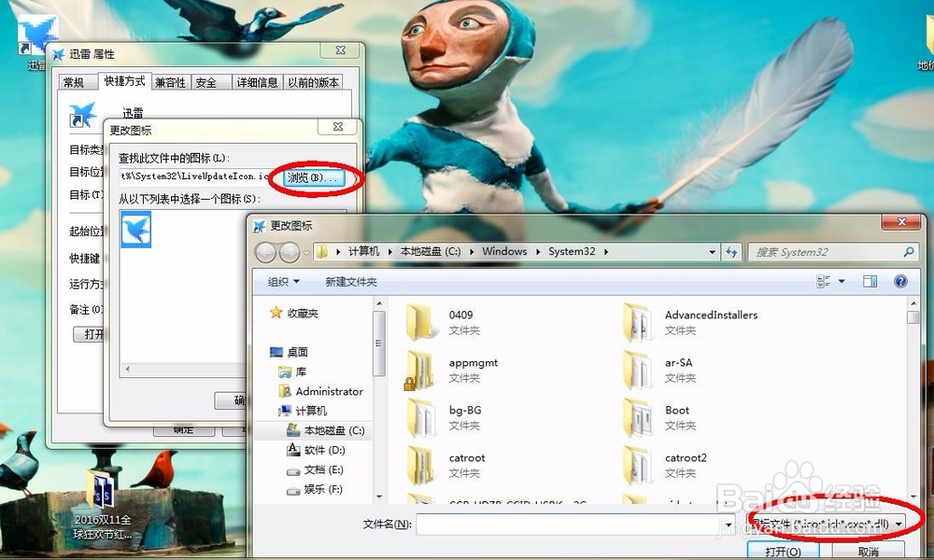Open the circled file type dropdown
Viewport: 934px width, 560px height.
point(827,525)
